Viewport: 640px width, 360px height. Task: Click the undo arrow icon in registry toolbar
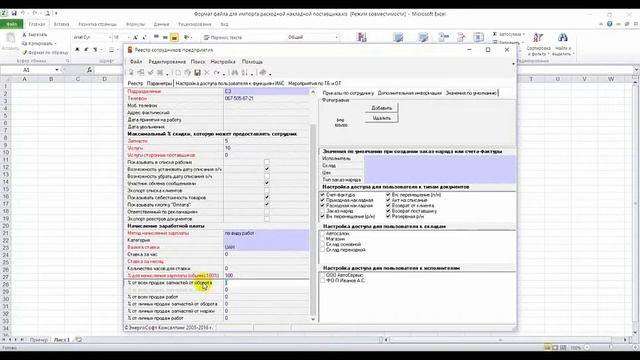(216, 73)
